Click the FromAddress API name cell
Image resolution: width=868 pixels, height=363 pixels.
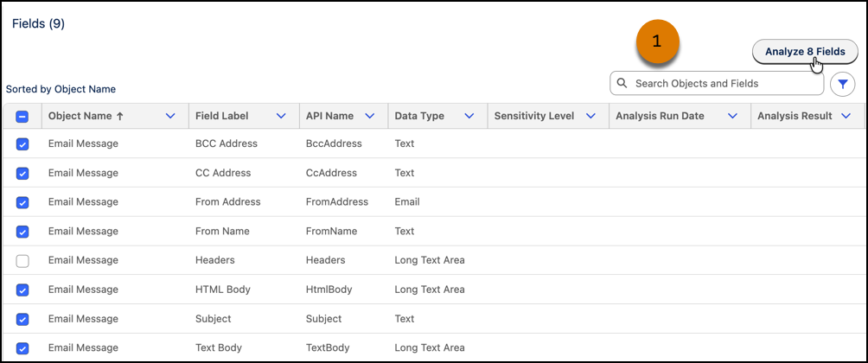coord(337,202)
